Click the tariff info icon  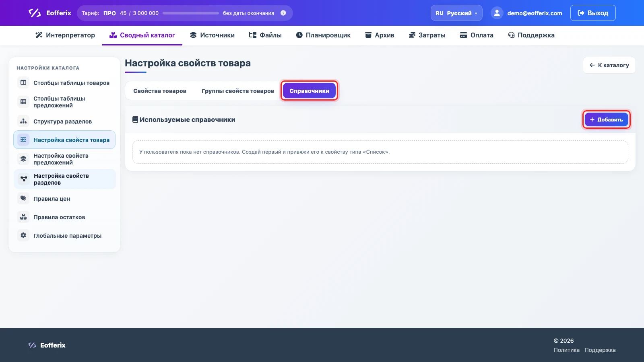pyautogui.click(x=283, y=13)
